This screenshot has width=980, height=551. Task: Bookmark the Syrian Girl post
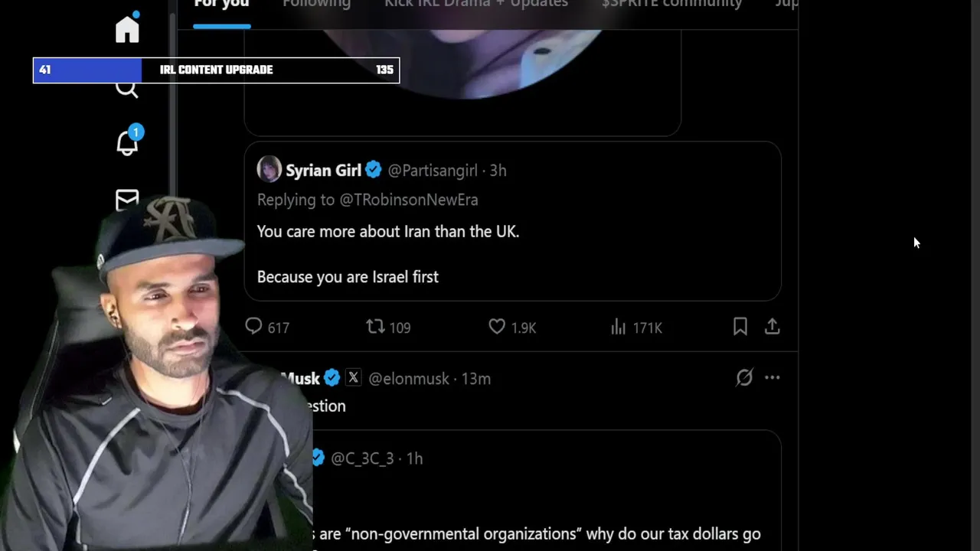[740, 327]
